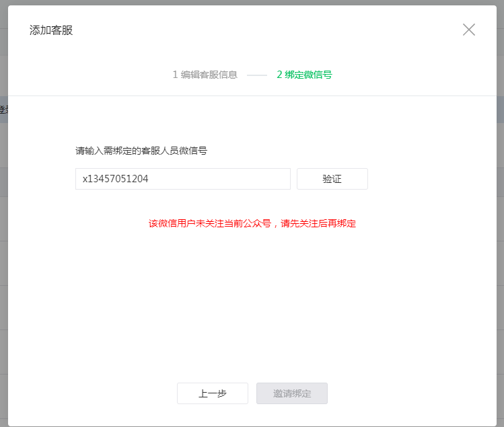Click the 上一步 button
The image size is (504, 427).
click(213, 393)
